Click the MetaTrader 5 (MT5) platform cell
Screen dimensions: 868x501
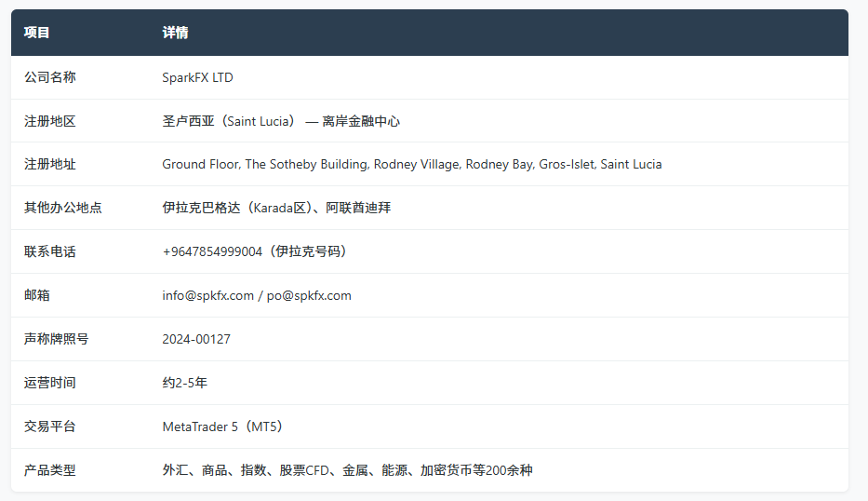(223, 427)
